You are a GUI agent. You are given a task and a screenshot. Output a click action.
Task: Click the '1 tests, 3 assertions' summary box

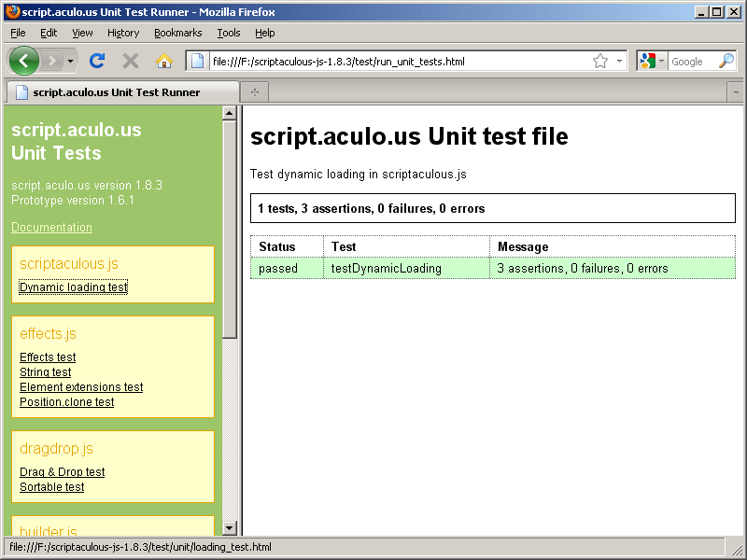[x=493, y=208]
